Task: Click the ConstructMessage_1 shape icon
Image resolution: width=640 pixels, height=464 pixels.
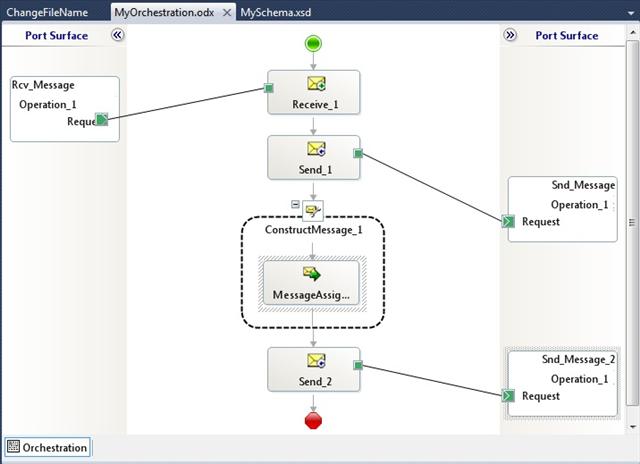Action: coord(313,211)
